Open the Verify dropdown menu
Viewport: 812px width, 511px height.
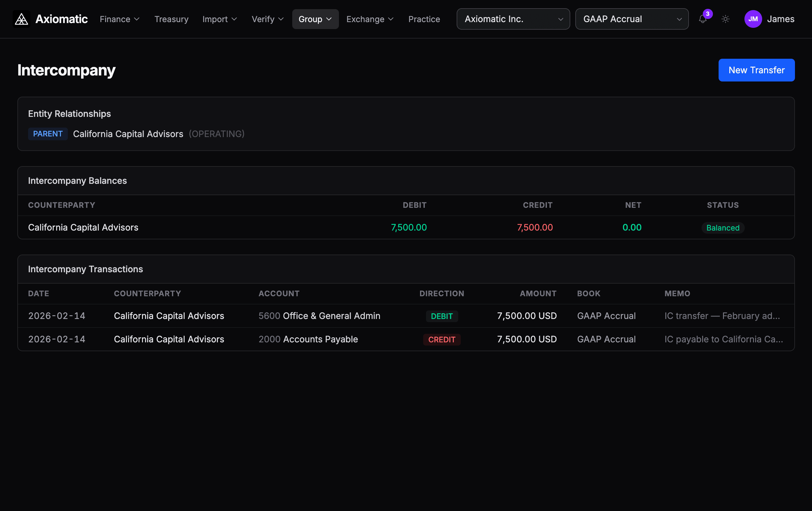(267, 19)
